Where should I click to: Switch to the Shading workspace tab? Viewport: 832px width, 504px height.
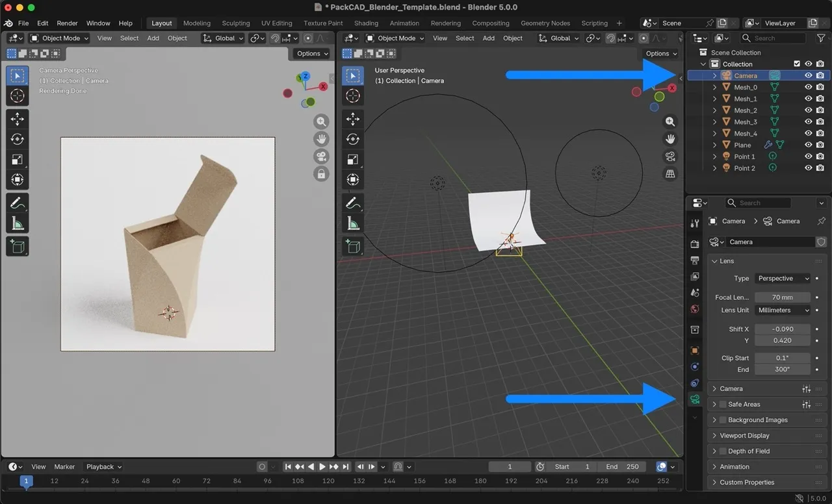[366, 23]
